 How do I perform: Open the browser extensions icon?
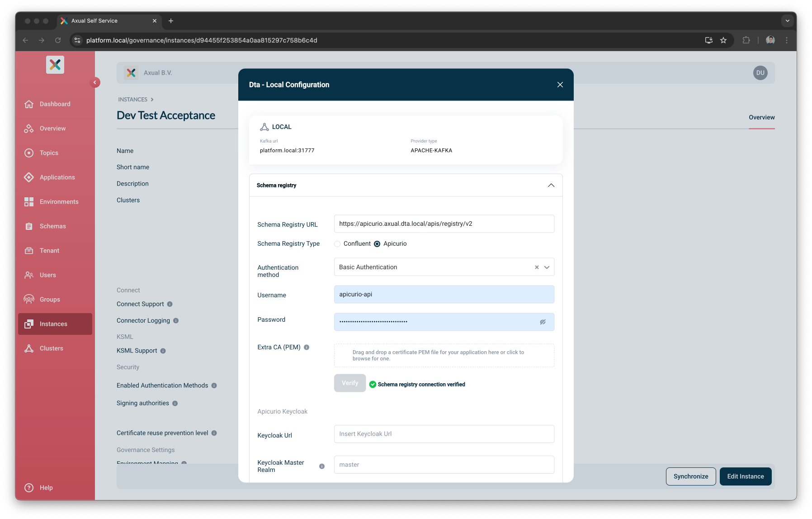746,40
